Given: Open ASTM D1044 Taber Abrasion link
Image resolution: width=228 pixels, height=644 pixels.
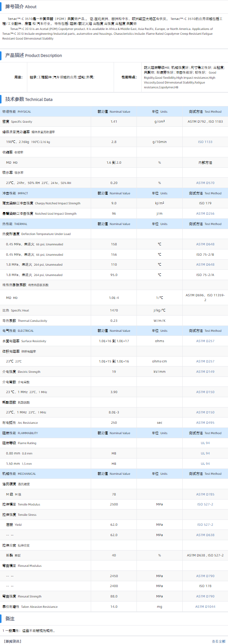Looking at the screenshot, I should tap(205, 607).
